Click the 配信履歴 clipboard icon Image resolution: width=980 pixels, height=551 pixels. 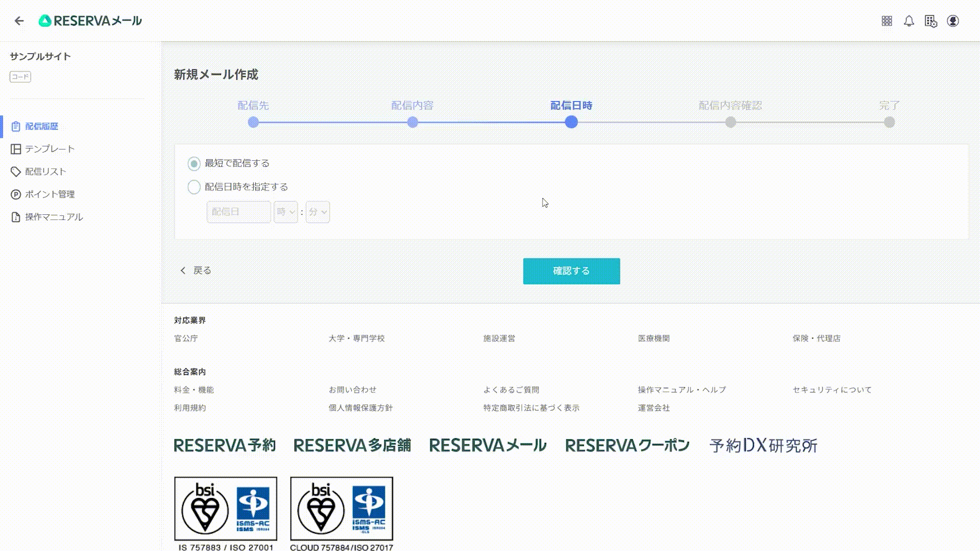coord(16,127)
